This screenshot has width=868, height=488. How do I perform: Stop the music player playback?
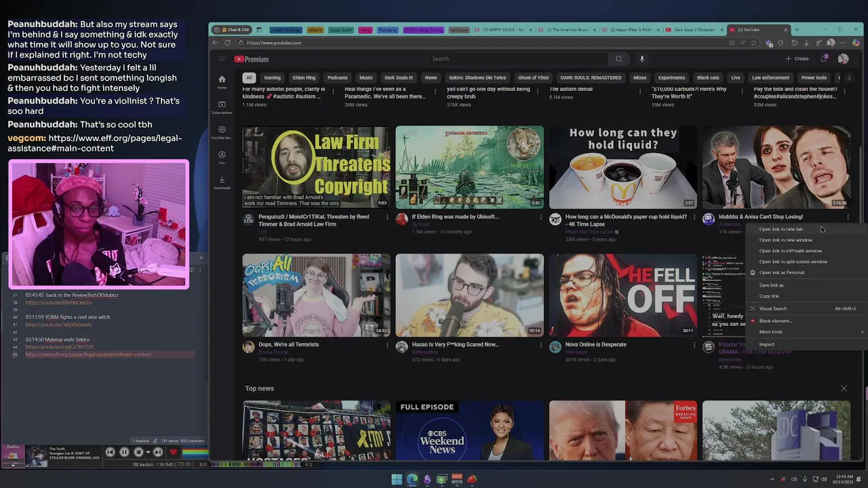click(138, 452)
